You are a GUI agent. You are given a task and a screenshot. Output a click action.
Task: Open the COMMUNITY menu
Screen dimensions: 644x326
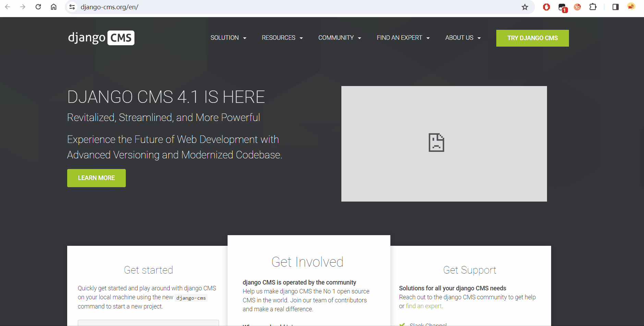(x=340, y=38)
